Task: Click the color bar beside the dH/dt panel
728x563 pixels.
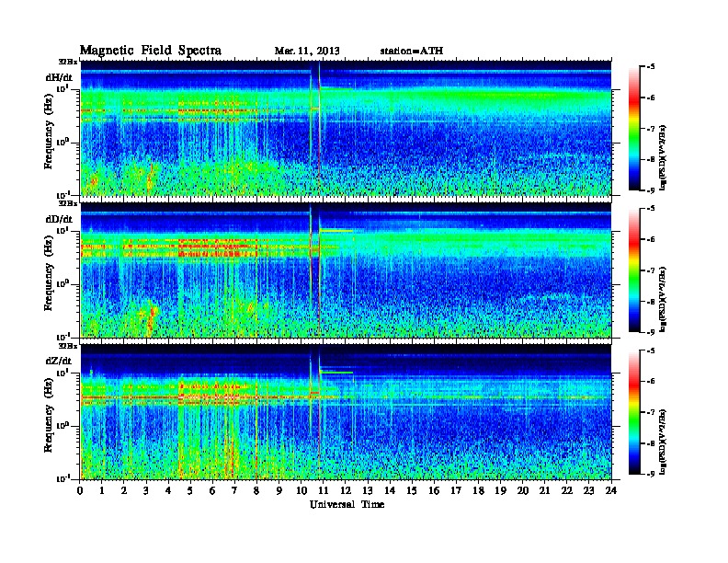Action: (634, 128)
